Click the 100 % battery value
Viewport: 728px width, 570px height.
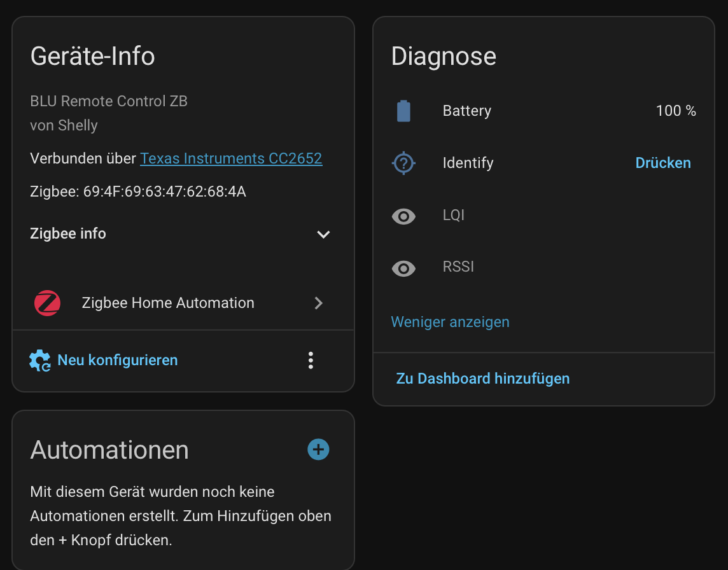[676, 111]
